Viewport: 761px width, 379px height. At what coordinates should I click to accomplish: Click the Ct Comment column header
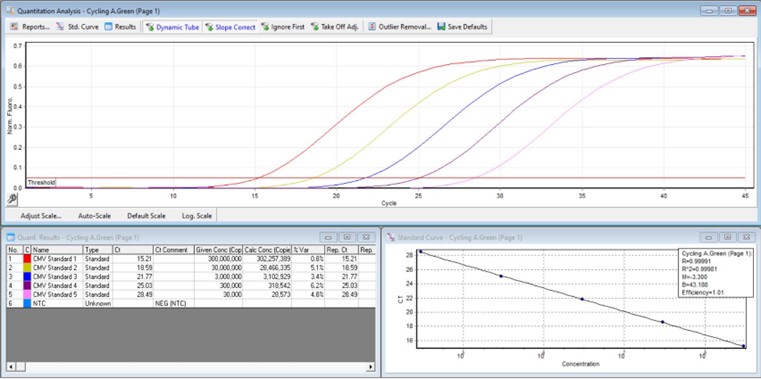pyautogui.click(x=173, y=250)
